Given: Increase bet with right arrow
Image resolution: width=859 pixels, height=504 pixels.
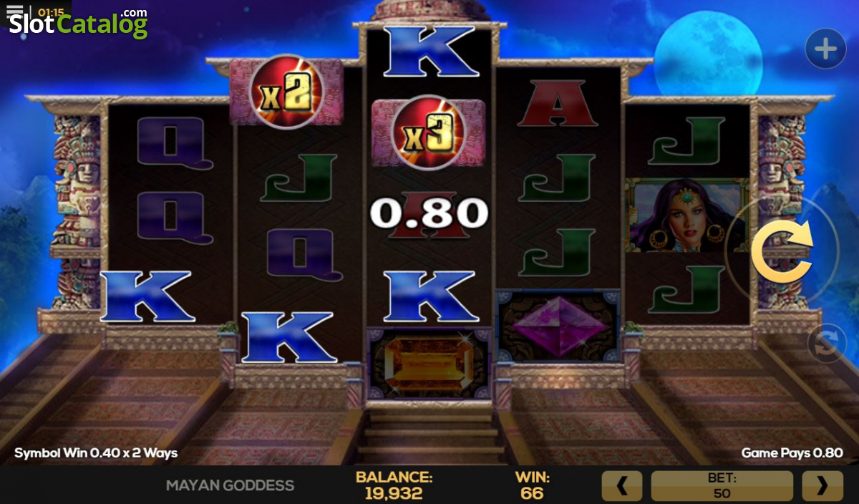Looking at the screenshot, I should click(x=822, y=486).
